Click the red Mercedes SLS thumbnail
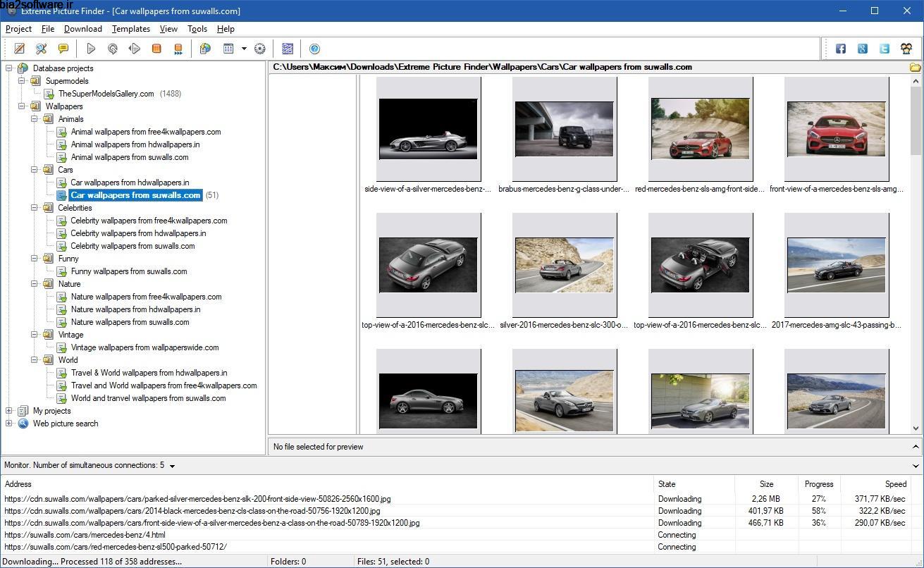924x568 pixels. pos(700,129)
